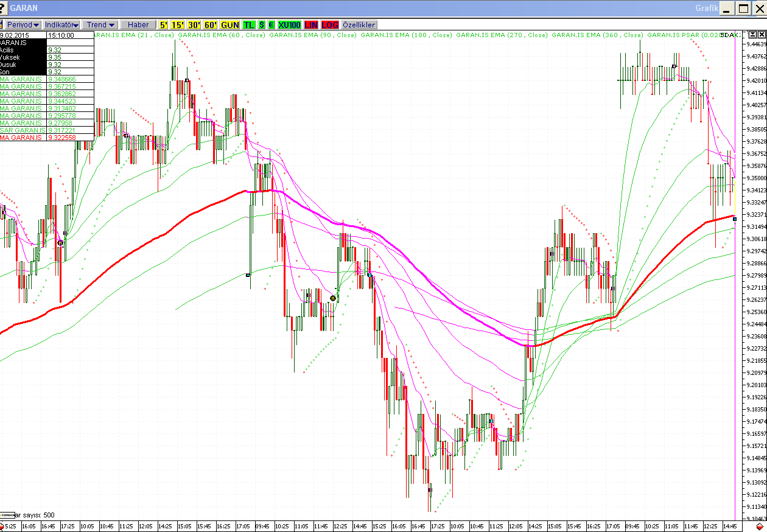Open the Özellikler properties button

(x=359, y=25)
